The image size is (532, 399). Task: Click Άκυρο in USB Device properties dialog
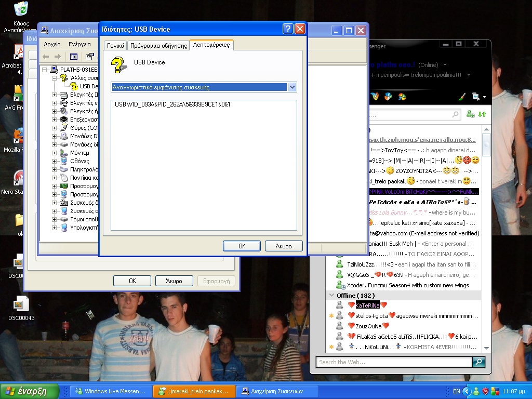284,246
